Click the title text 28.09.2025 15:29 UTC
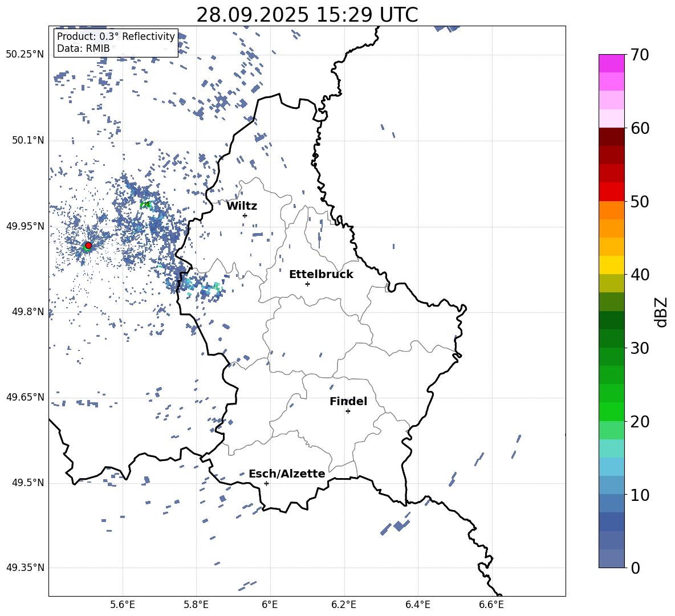The height and width of the screenshot is (616, 675). [307, 15]
